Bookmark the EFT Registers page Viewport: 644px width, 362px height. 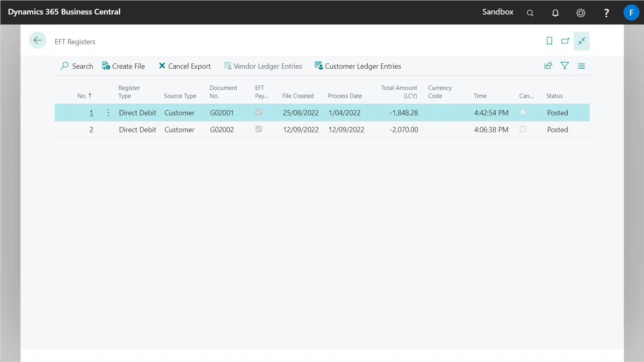coord(549,41)
